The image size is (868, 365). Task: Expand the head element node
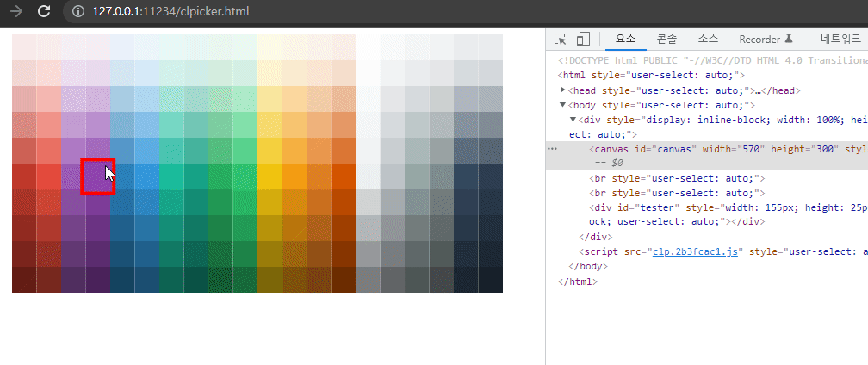(563, 90)
